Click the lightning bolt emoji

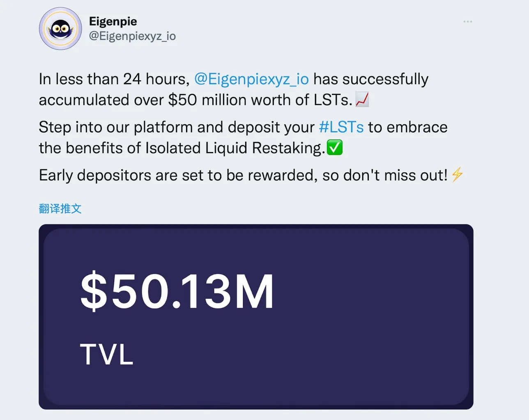[457, 175]
